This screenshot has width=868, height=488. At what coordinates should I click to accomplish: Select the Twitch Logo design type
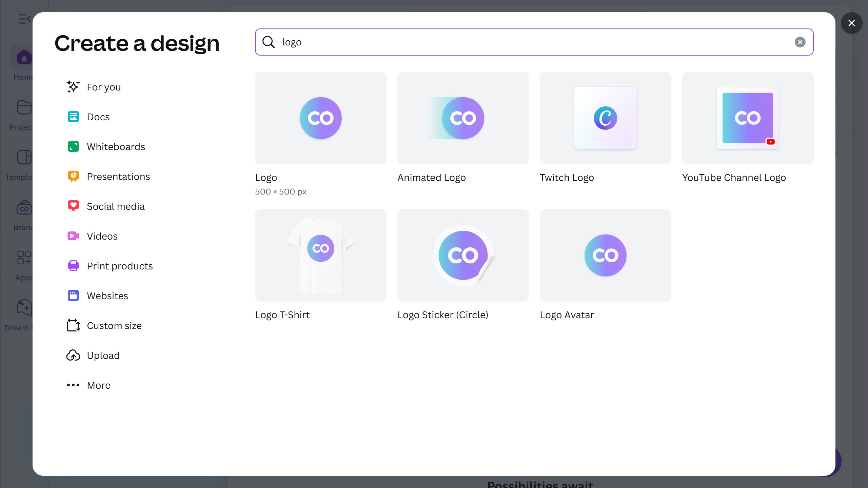pyautogui.click(x=605, y=118)
